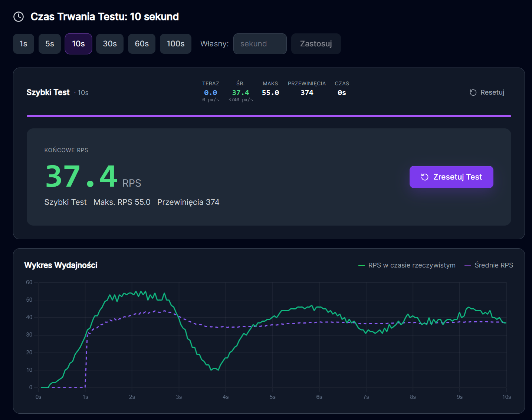Click the Maks. RPS 55.0 summary text
The height and width of the screenshot is (420, 532).
pos(122,202)
